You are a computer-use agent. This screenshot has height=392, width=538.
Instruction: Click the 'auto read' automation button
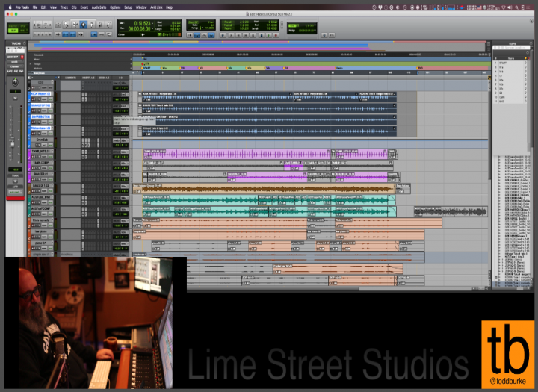tap(14, 192)
